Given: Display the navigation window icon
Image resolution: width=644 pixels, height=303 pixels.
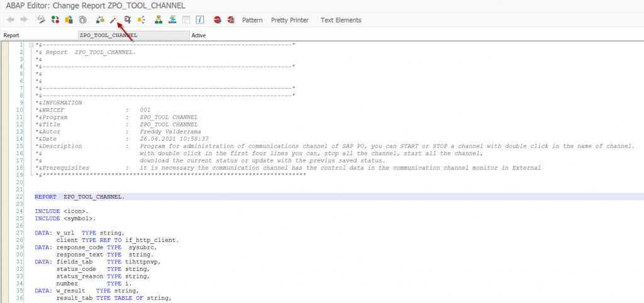Looking at the screenshot, I should 172,19.
